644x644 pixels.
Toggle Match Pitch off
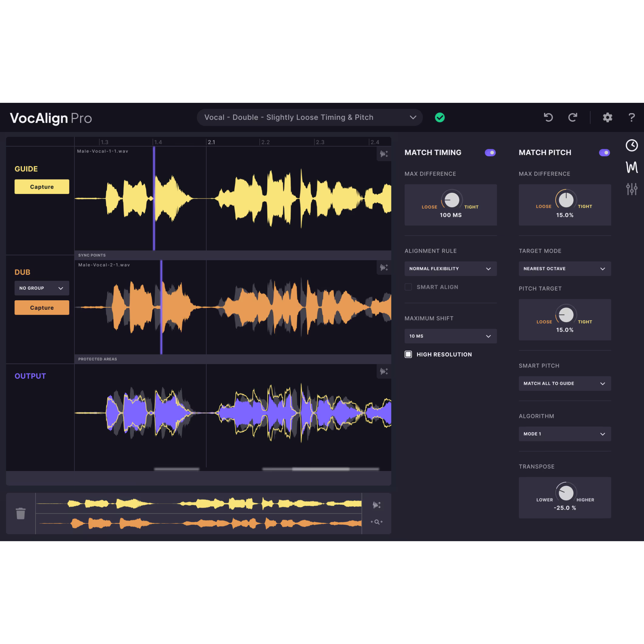[604, 152]
